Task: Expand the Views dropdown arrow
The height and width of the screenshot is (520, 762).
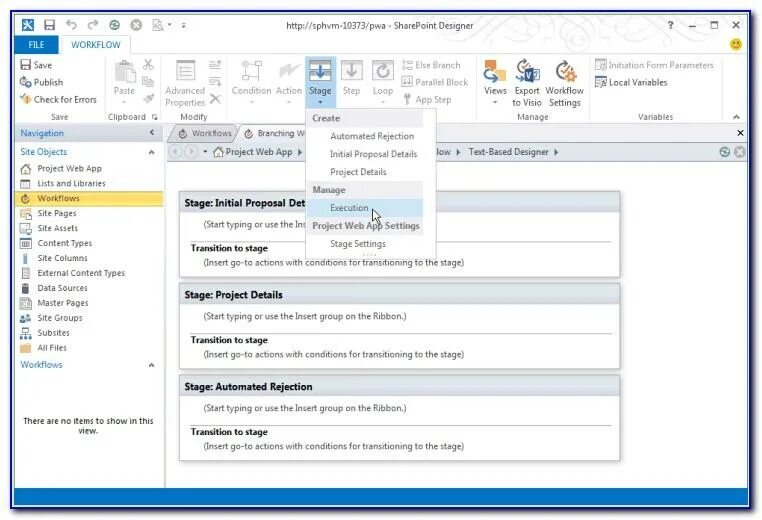Action: 495,102
